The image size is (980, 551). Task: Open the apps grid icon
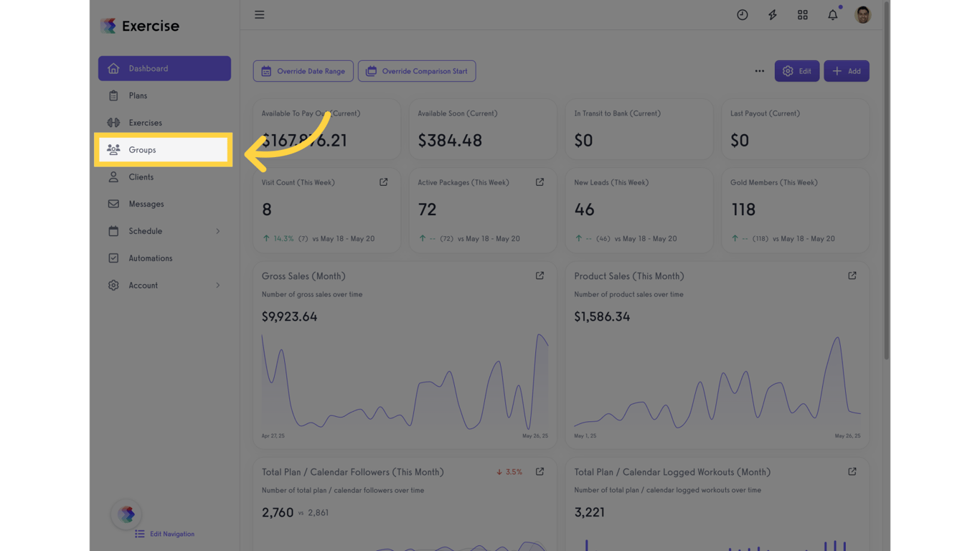(803, 14)
